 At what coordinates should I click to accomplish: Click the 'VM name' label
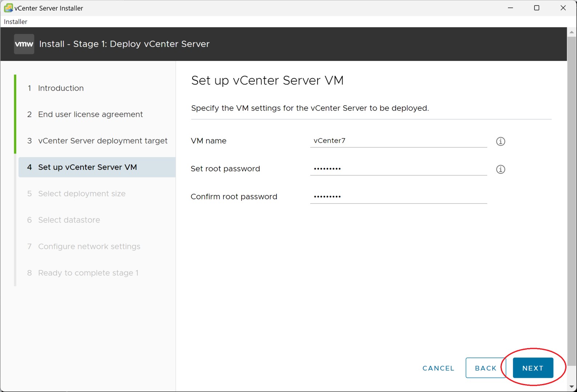click(209, 141)
